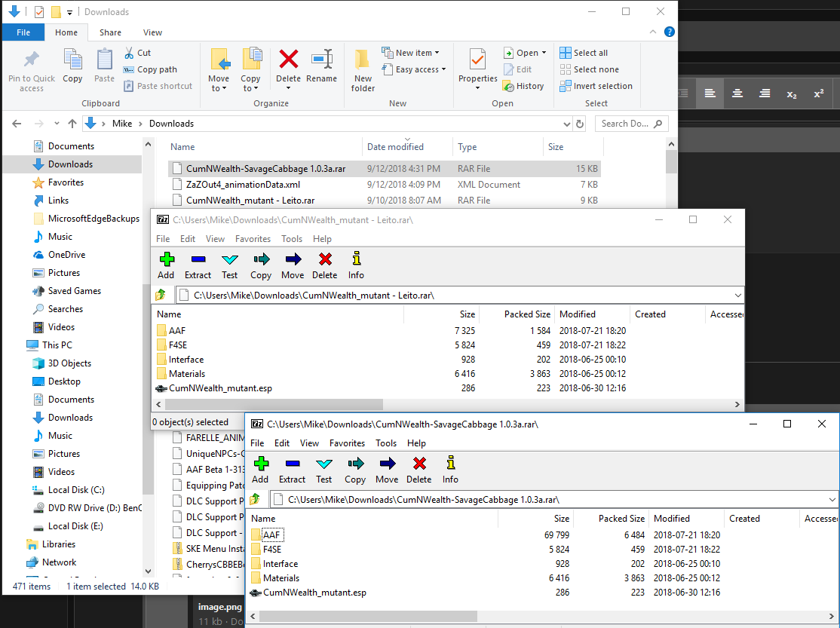This screenshot has height=628, width=840.
Task: Click Pin to Quick access in Explorer ribbon
Action: click(x=32, y=70)
